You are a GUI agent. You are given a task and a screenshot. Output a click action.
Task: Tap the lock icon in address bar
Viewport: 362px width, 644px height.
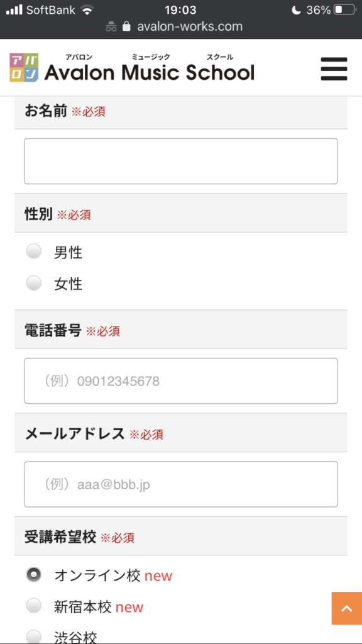coord(126,26)
